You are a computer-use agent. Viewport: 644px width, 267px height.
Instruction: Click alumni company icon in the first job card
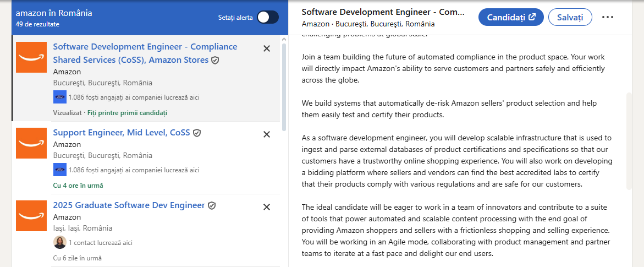pyautogui.click(x=59, y=97)
